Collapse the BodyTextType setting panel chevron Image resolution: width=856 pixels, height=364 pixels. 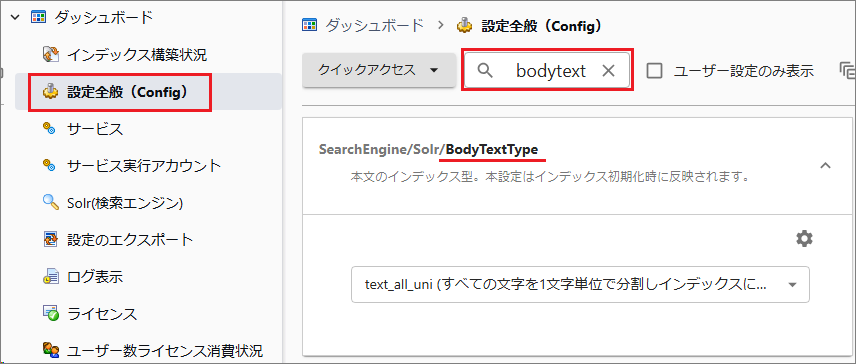[x=825, y=165]
